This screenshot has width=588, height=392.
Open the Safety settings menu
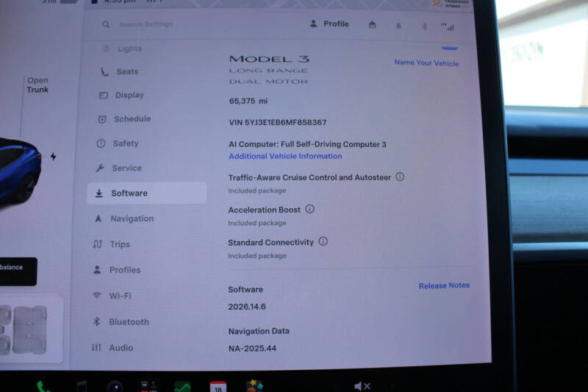click(x=118, y=143)
